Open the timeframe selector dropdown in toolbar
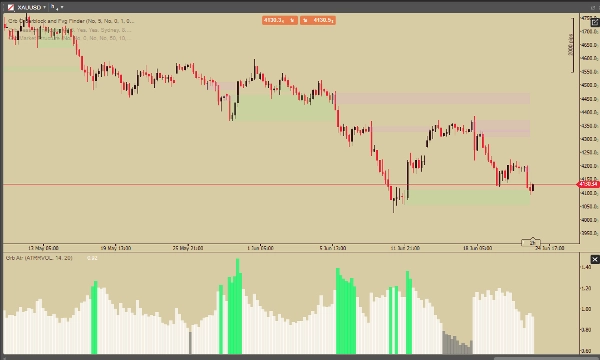The height and width of the screenshot is (360, 600). pos(57,7)
